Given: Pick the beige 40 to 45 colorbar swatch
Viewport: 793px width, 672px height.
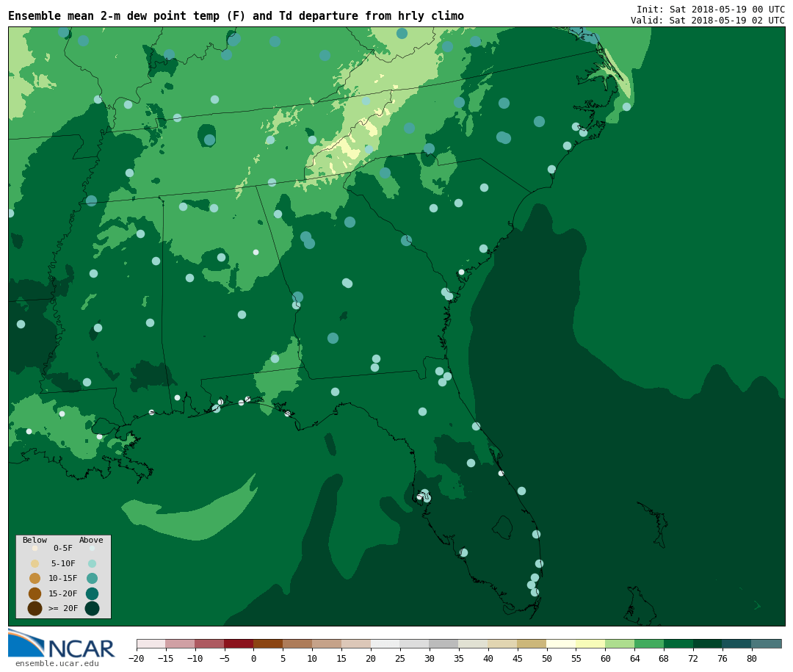Looking at the screenshot, I should coord(503,643).
